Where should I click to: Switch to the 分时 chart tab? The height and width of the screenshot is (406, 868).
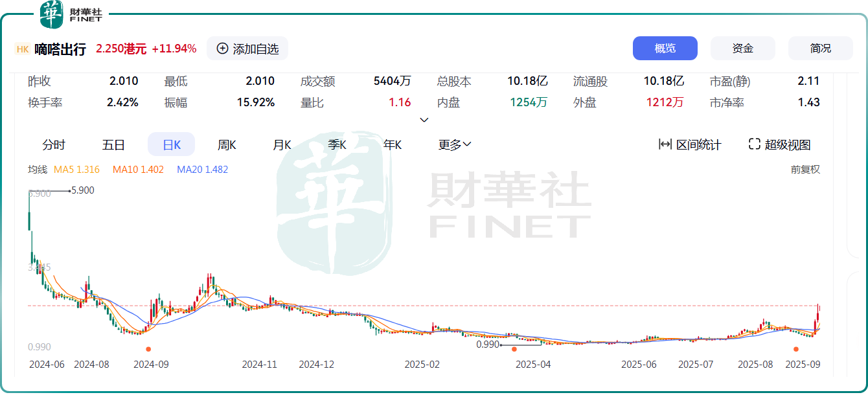(54, 144)
